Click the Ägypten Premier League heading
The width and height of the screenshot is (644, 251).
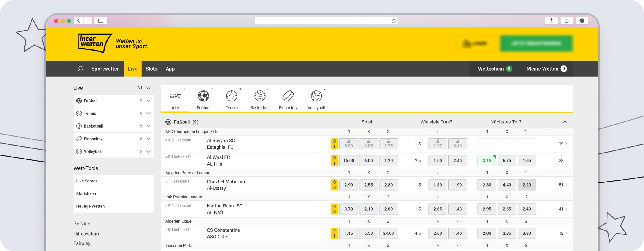[x=188, y=173]
